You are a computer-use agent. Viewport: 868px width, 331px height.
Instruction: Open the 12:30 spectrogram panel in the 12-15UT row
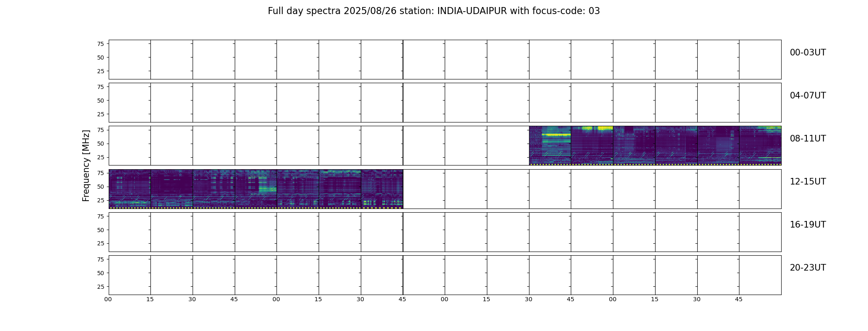click(x=214, y=189)
